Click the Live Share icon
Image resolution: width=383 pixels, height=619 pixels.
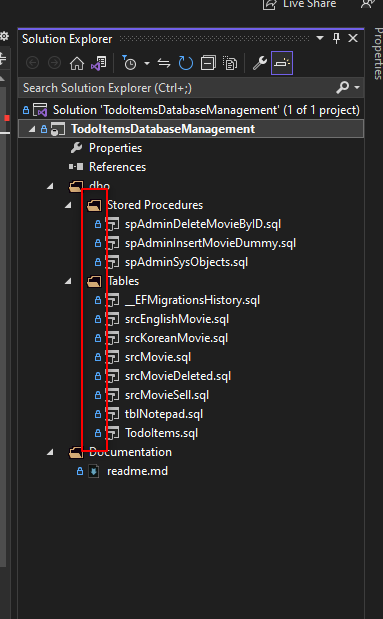pyautogui.click(x=270, y=4)
